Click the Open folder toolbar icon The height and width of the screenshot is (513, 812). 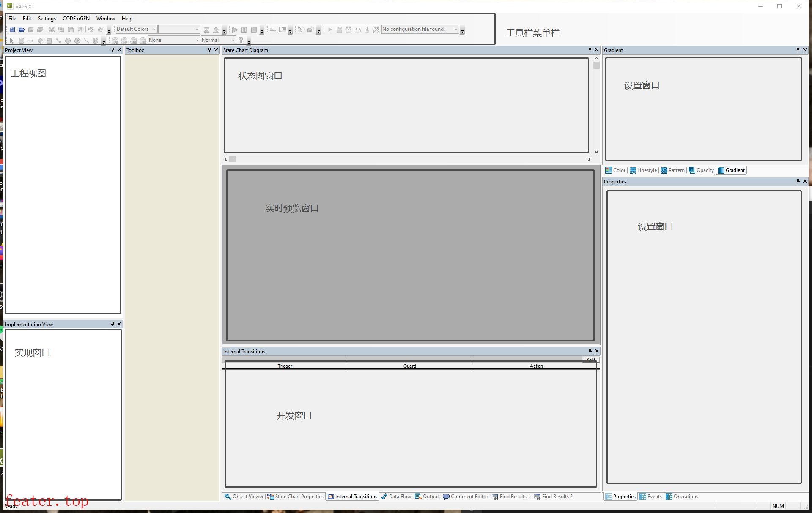pos(22,30)
